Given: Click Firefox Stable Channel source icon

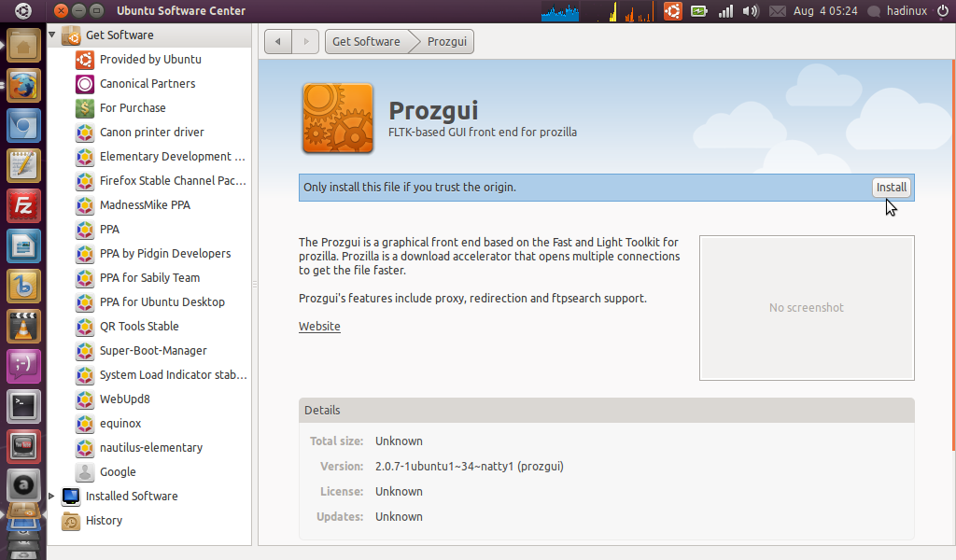Looking at the screenshot, I should click(x=85, y=181).
